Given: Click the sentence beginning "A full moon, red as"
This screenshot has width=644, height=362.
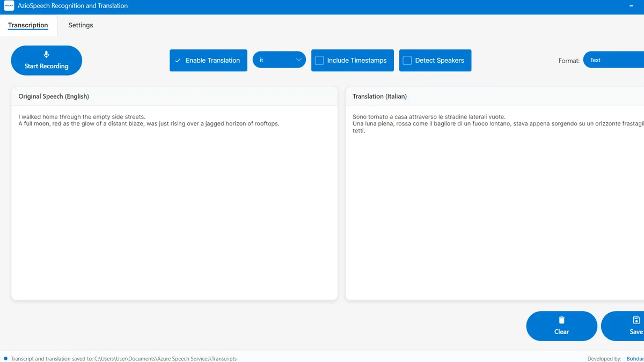Looking at the screenshot, I should tap(149, 123).
